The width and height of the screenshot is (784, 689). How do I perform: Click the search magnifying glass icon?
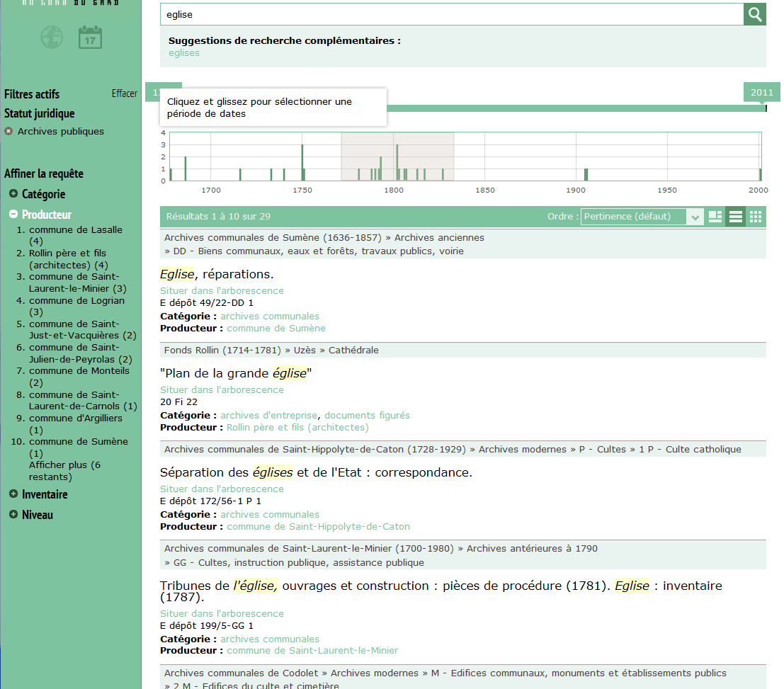coord(754,14)
